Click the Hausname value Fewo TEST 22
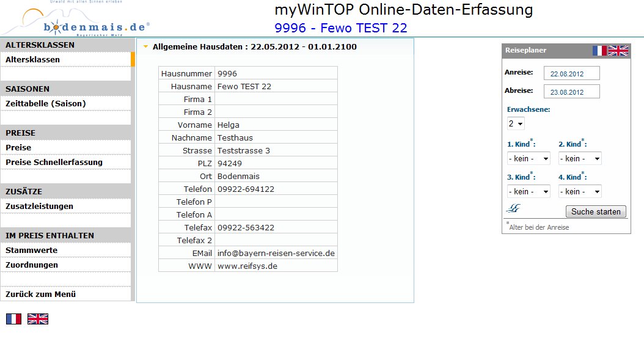Screen dimensions: 644x344 coord(244,86)
